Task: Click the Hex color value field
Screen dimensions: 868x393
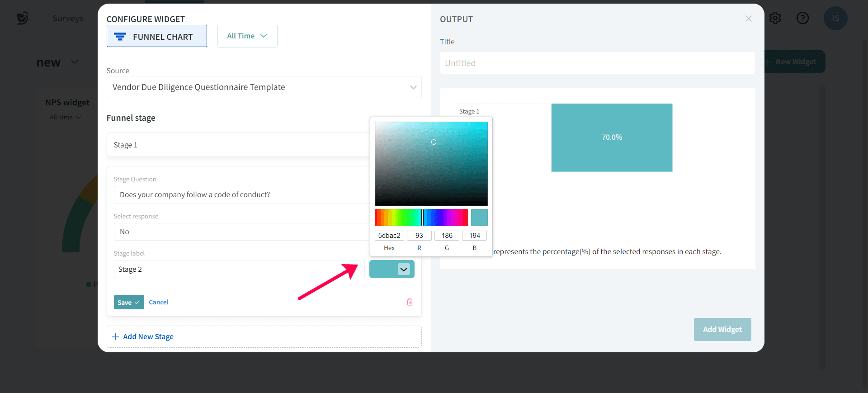Action: tap(389, 236)
